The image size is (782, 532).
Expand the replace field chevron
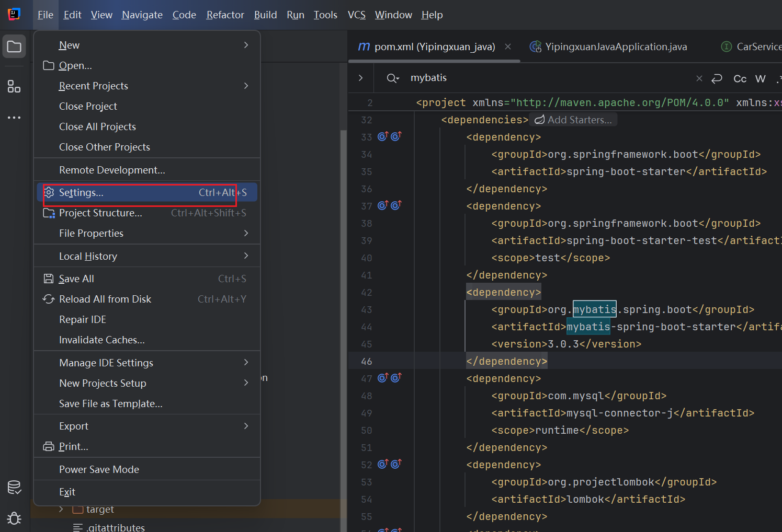pos(360,78)
